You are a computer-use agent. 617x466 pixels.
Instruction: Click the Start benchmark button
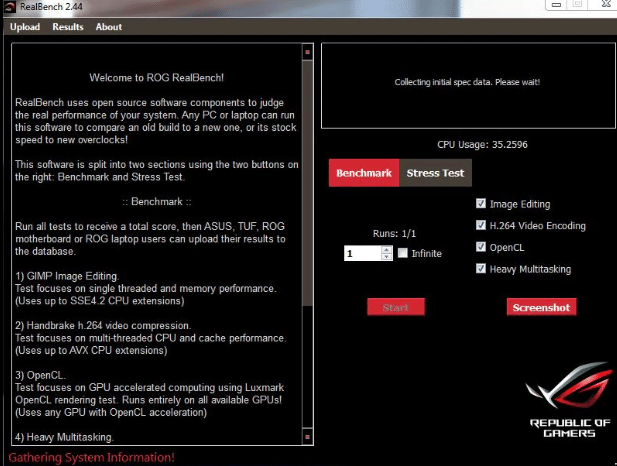click(x=396, y=307)
